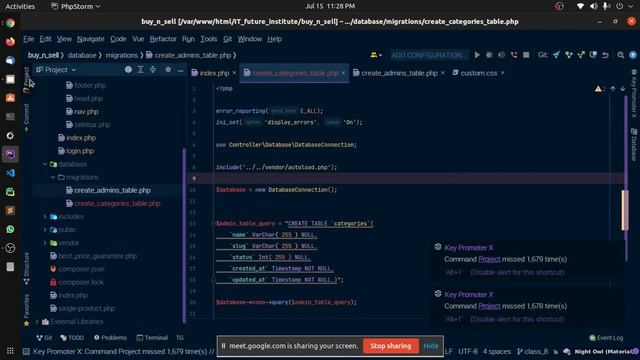Click UTF-8 encoding in status bar
The width and height of the screenshot is (640, 360).
468,351
